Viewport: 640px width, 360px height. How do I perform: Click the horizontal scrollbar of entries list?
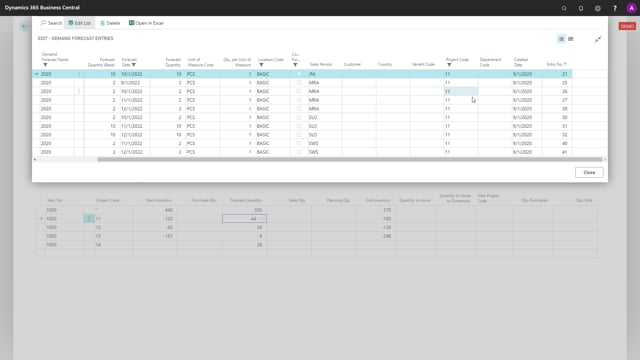349,160
